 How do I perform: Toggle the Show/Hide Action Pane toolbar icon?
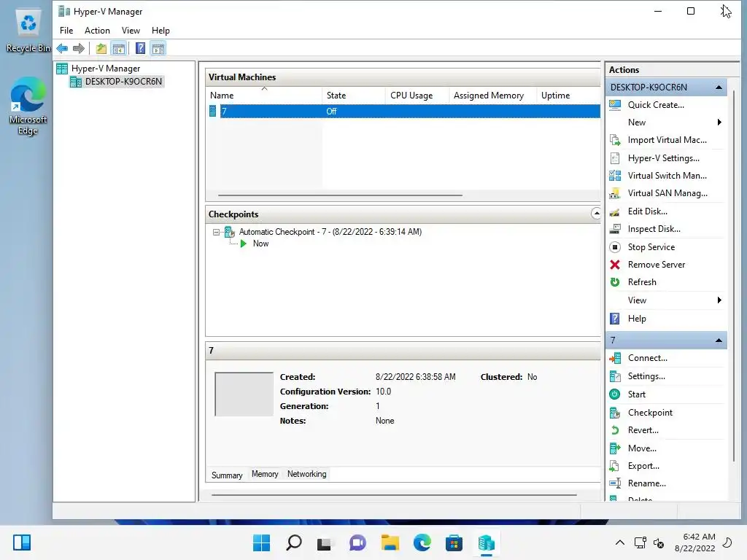pos(158,48)
